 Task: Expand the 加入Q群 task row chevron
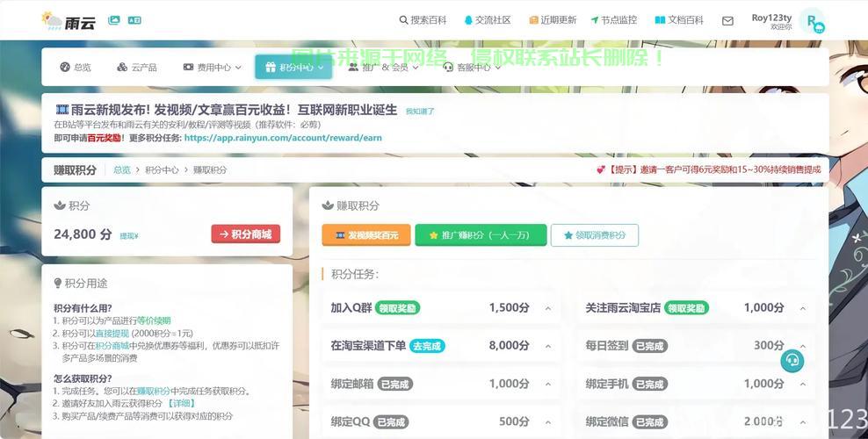(x=548, y=308)
